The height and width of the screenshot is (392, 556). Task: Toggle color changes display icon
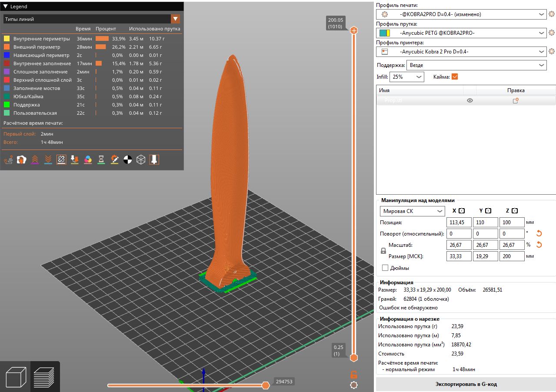click(88, 159)
